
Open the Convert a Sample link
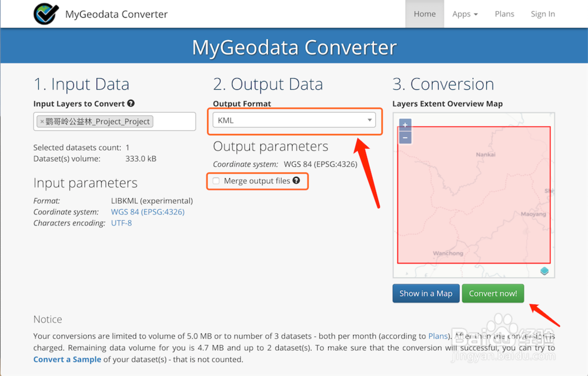point(67,359)
